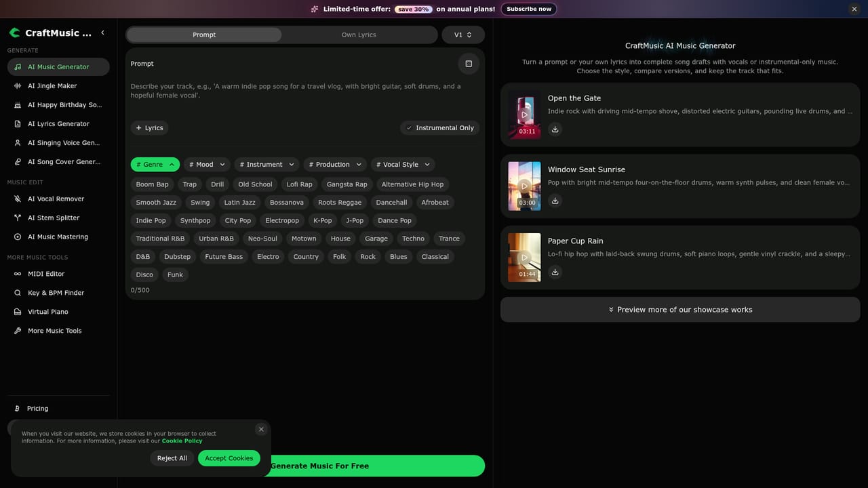Expand the Mood tag category
868x488 pixels.
[207, 165]
